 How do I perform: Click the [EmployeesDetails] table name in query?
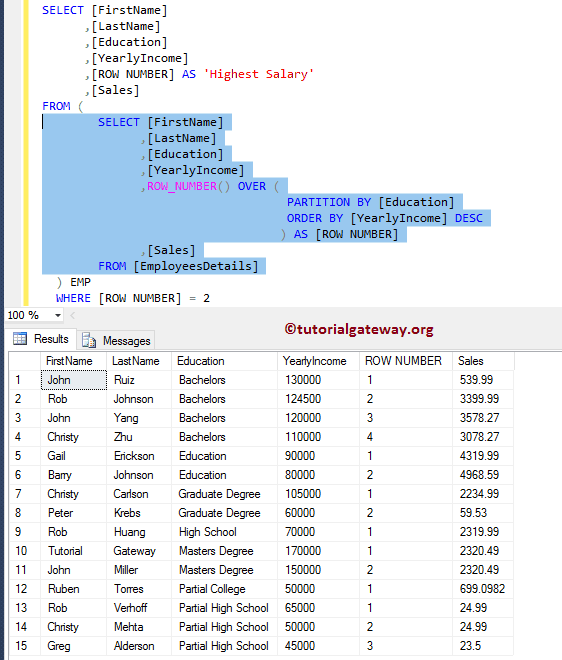(x=196, y=266)
